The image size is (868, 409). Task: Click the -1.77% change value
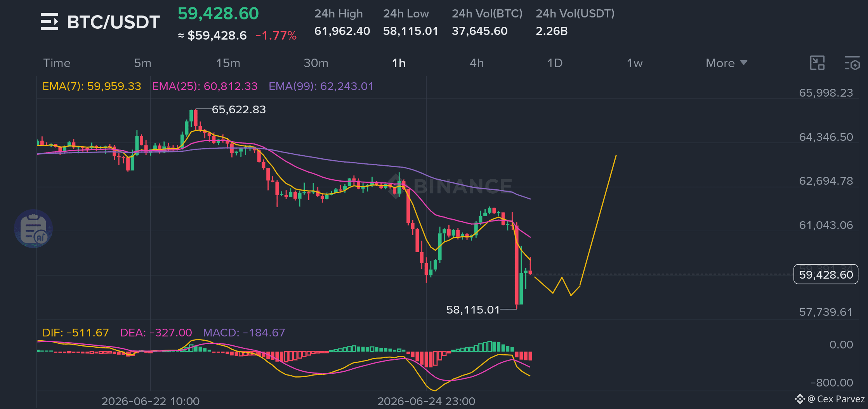[x=276, y=36]
